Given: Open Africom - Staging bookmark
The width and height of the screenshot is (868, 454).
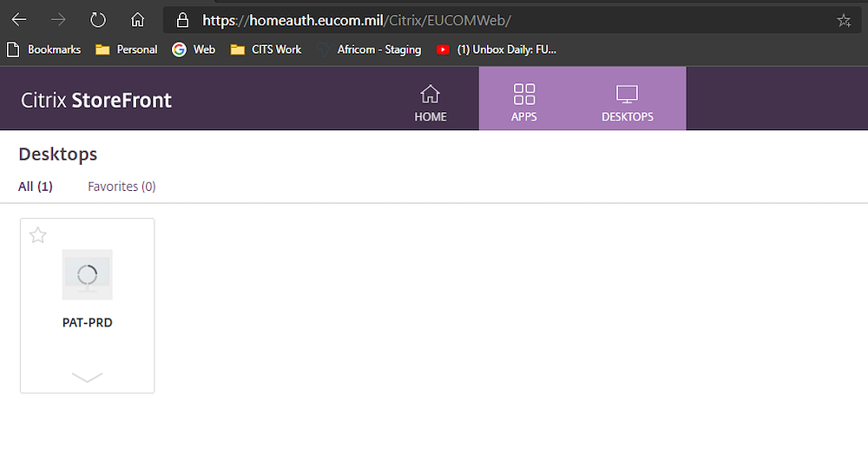Looking at the screenshot, I should pyautogui.click(x=369, y=49).
